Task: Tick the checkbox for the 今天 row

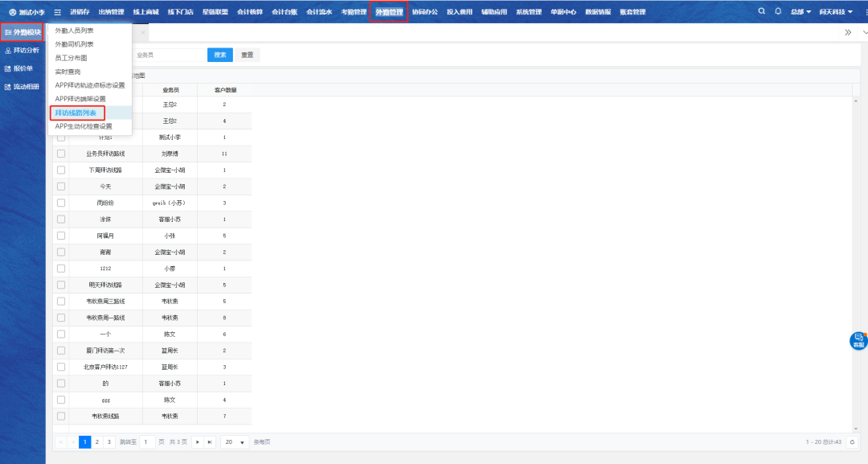Action: pyautogui.click(x=61, y=187)
